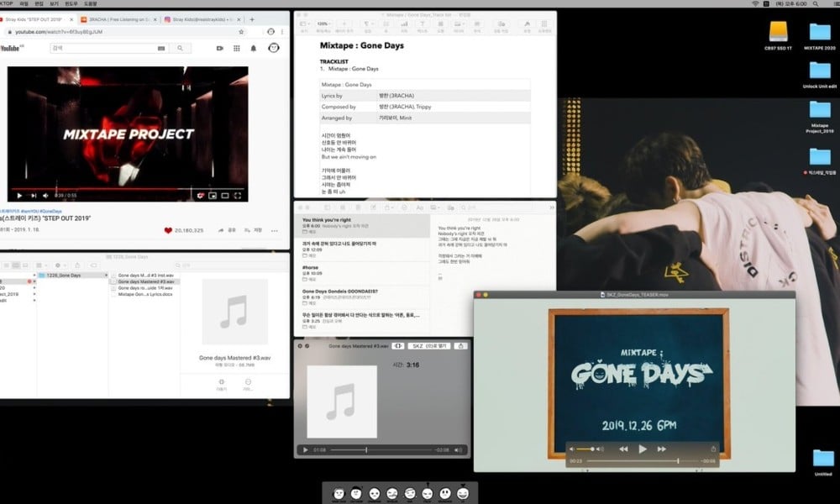
Task: Select the Mixtape Gone Days Lyrics.docx file
Action: click(x=145, y=295)
